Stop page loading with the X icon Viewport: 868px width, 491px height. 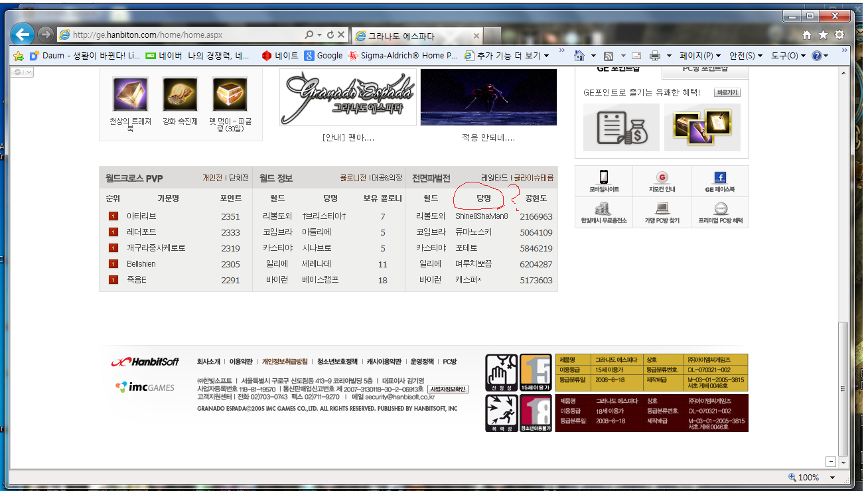pos(341,35)
